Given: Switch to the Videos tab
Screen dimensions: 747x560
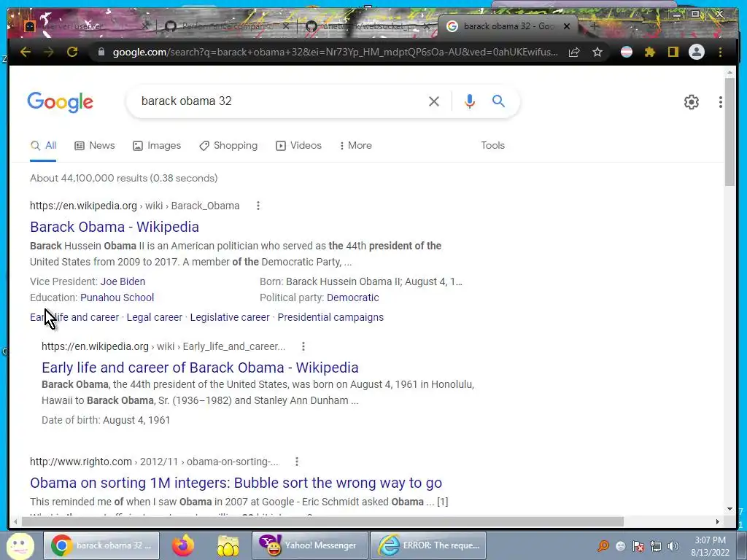Looking at the screenshot, I should point(298,146).
